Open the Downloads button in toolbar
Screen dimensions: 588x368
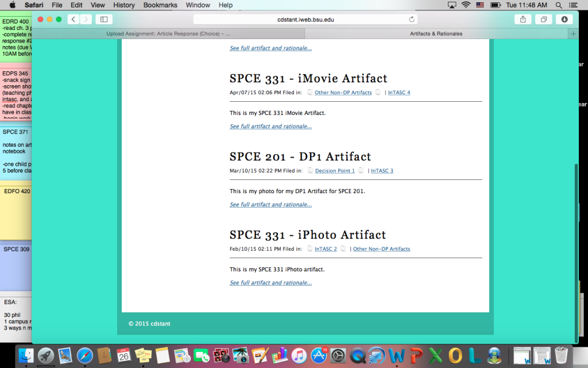(564, 20)
